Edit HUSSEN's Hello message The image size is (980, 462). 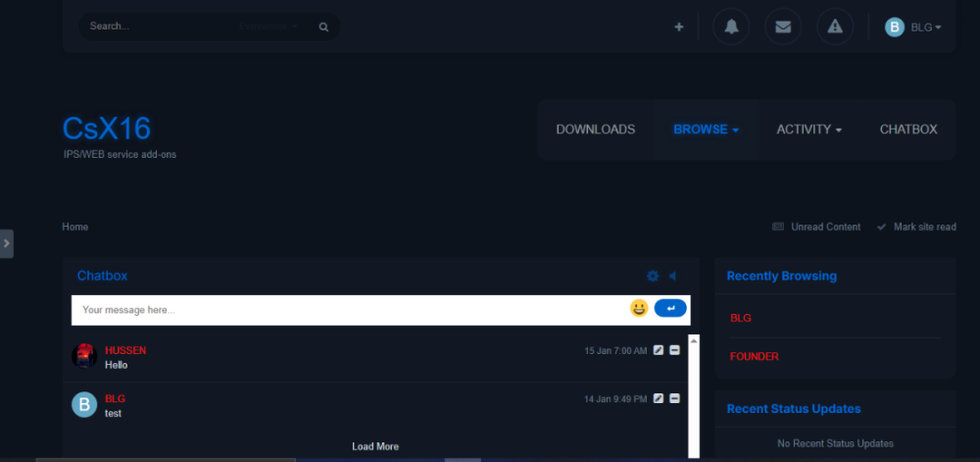coord(659,350)
